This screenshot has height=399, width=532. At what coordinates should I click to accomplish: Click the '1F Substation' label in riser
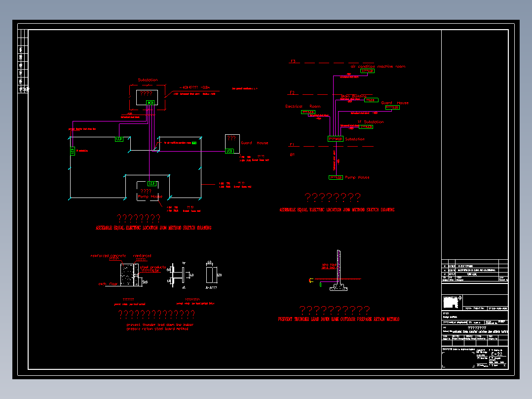(371, 122)
